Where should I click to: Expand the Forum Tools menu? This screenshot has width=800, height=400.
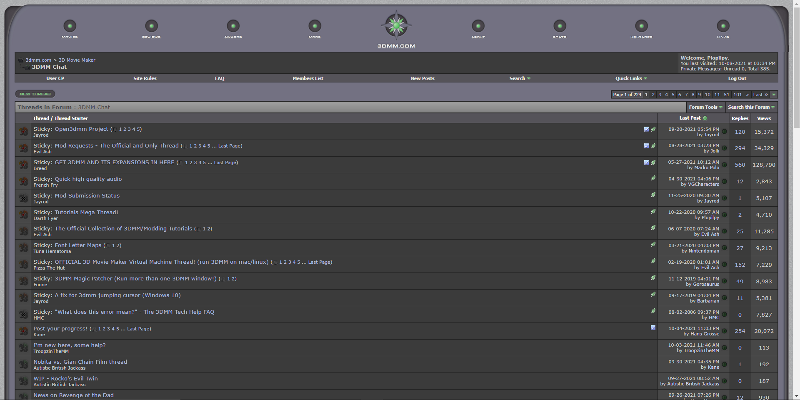706,107
